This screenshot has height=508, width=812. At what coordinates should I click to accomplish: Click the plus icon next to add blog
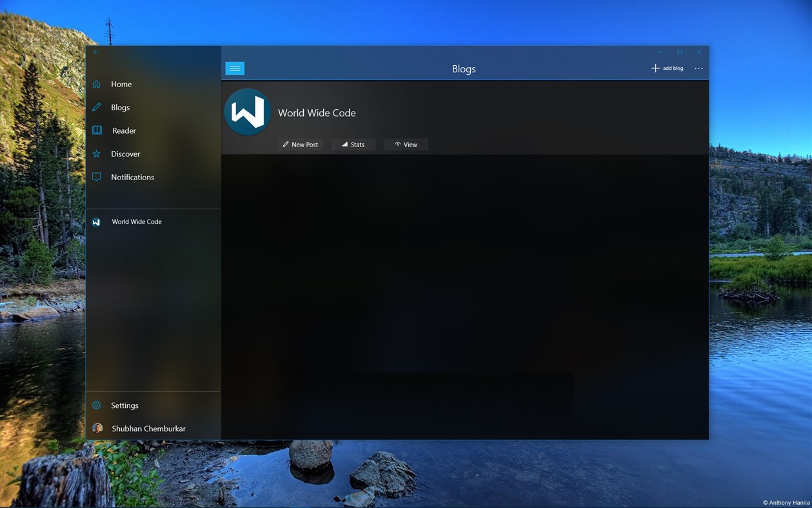(x=655, y=68)
